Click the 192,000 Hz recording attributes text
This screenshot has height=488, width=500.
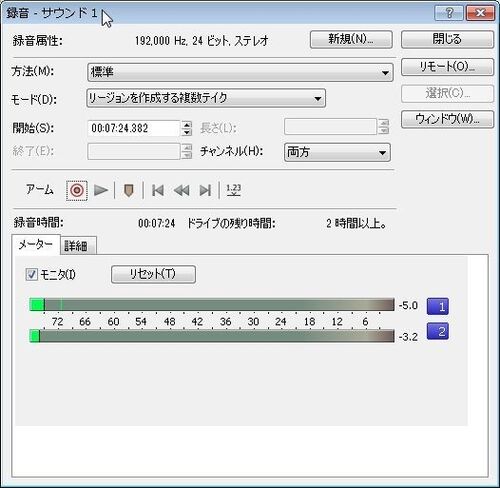(201, 41)
